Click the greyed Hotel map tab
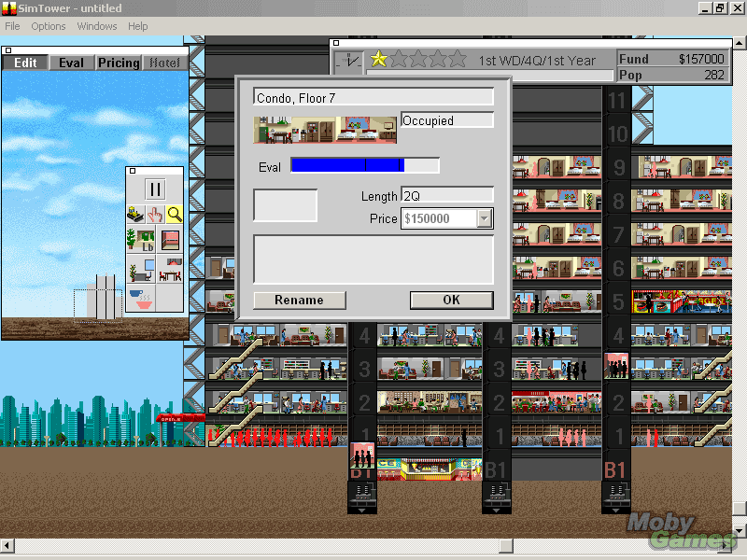 tap(165, 63)
